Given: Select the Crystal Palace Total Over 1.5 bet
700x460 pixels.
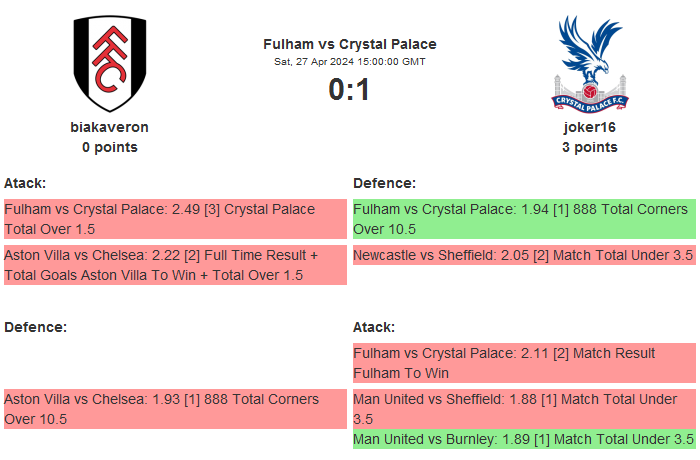Looking at the screenshot, I should coord(174,219).
